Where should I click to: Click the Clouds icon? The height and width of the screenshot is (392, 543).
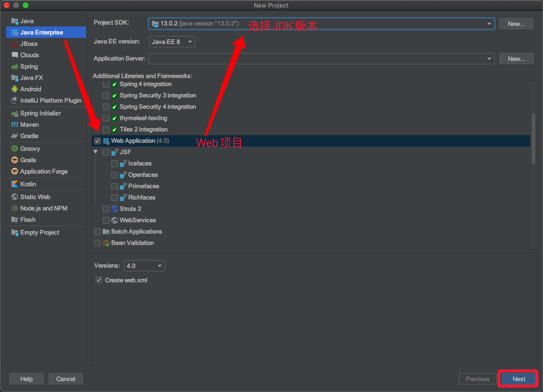pos(15,55)
